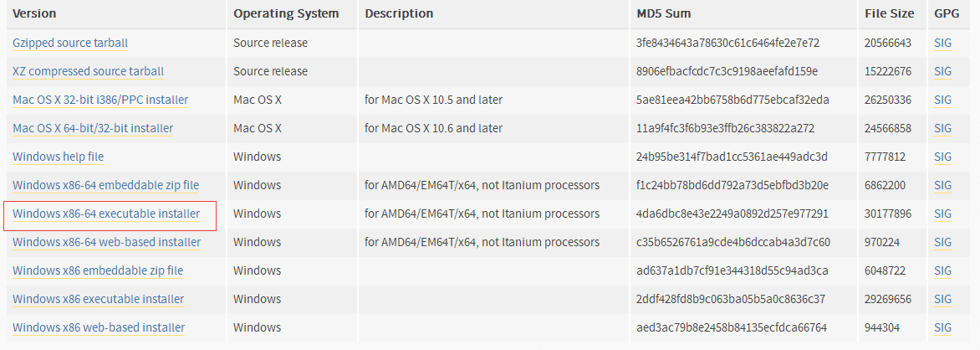This screenshot has width=980, height=350.
Task: Click Windows x86-64 executable installer link
Action: 106,214
